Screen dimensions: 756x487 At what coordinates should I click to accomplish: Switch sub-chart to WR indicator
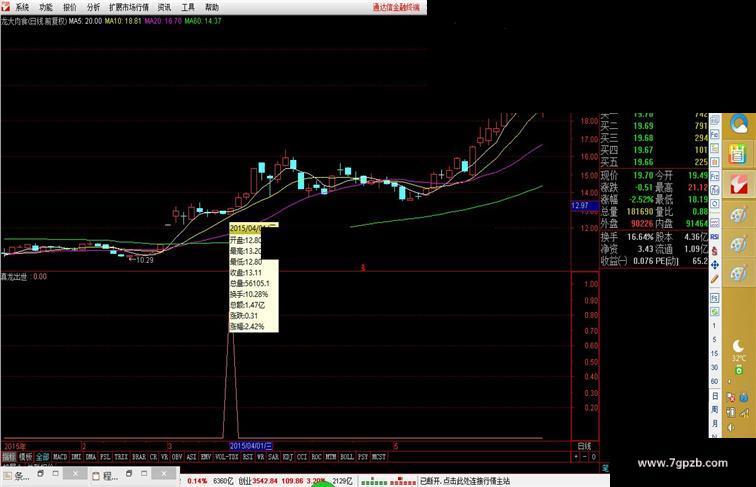[260, 457]
